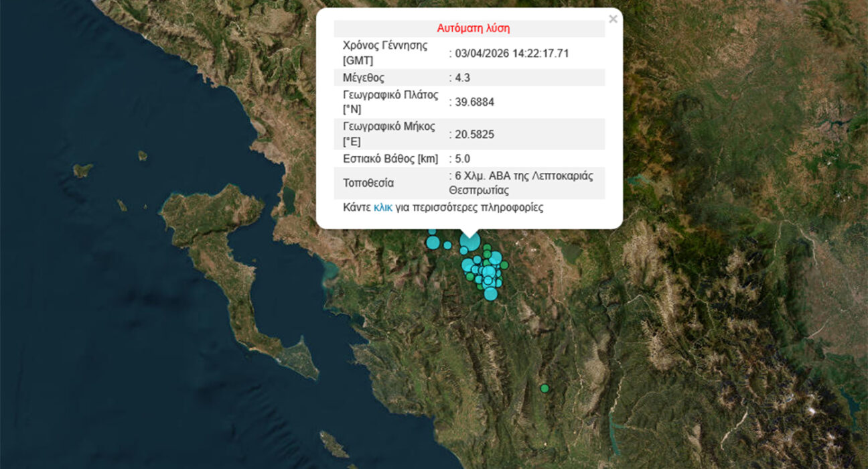This screenshot has height=469, width=868.
Task: Click the latitude value 39.6884
Action: click(474, 102)
